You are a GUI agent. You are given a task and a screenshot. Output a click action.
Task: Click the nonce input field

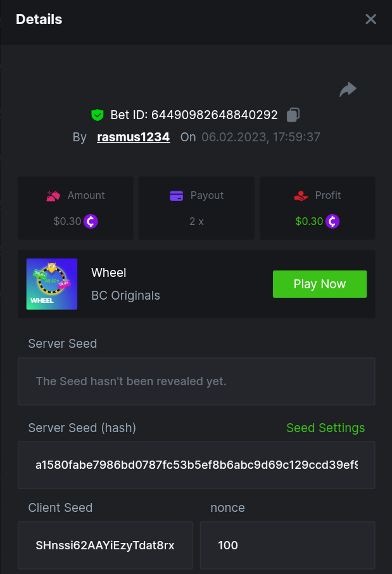(x=288, y=545)
